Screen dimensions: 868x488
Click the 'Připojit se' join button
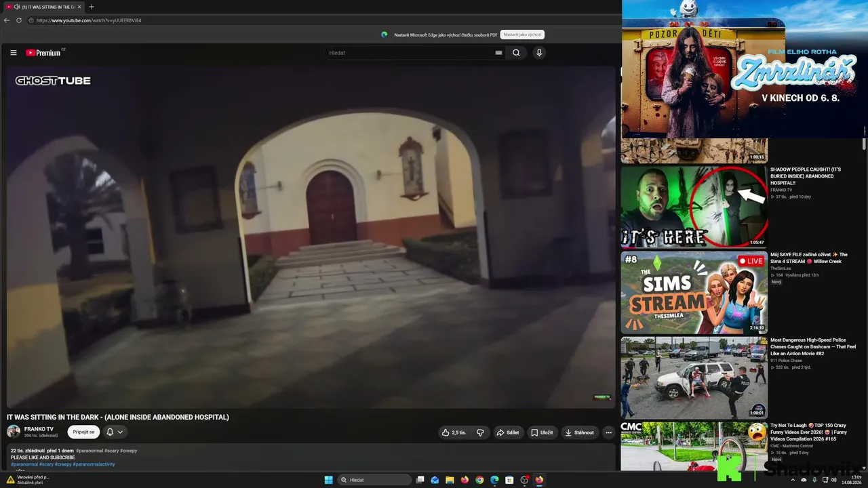point(83,432)
